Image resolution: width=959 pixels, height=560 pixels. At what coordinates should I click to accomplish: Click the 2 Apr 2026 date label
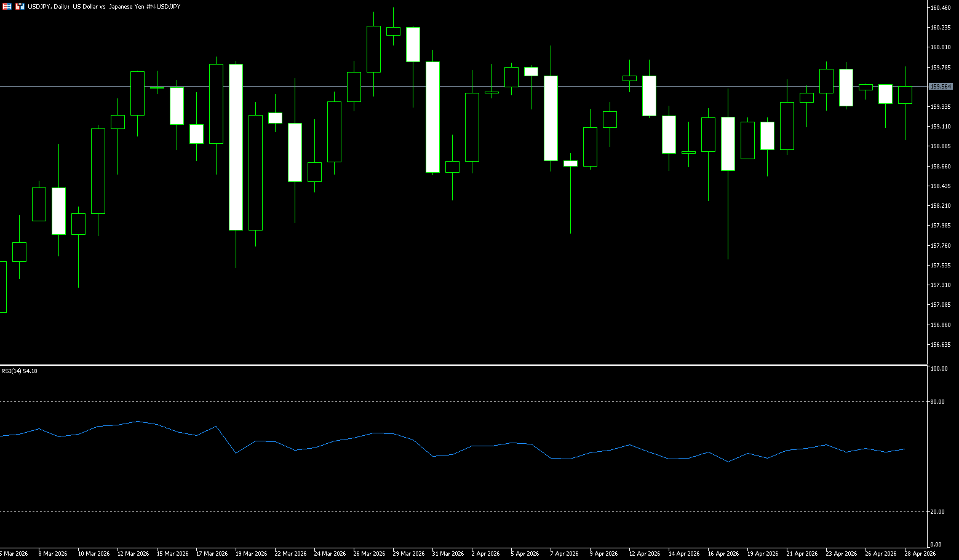click(485, 554)
